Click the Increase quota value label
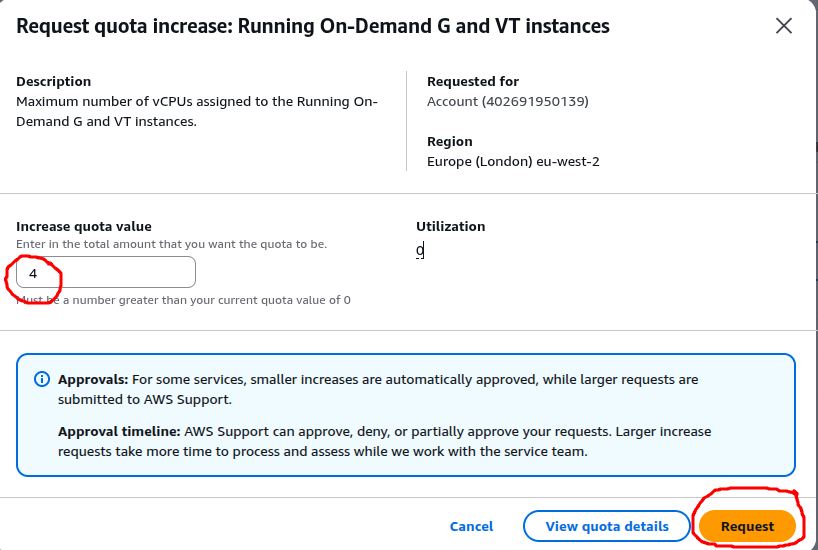 pyautogui.click(x=84, y=227)
